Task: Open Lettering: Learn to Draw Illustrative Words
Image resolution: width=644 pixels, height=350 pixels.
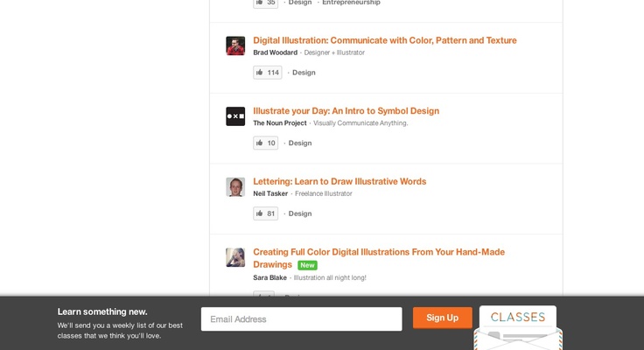Action: [339, 182]
